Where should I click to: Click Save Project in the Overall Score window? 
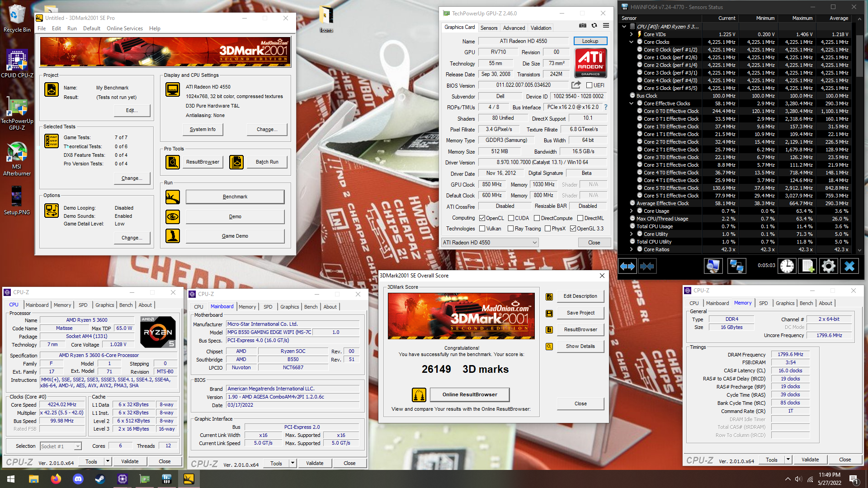click(580, 313)
